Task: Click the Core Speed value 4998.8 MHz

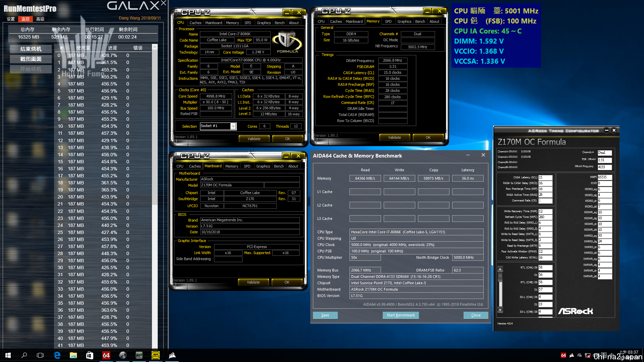Action: click(216, 96)
